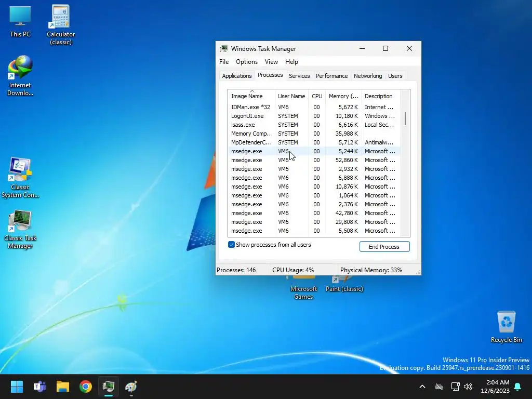The height and width of the screenshot is (399, 532).
Task: Select Paint (classic) desktop shortcut
Action: click(344, 284)
